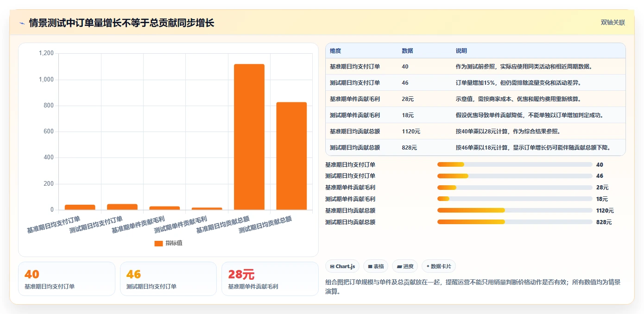
Task: Click progress bar for 基准期日均贡献总额
Action: point(515,211)
